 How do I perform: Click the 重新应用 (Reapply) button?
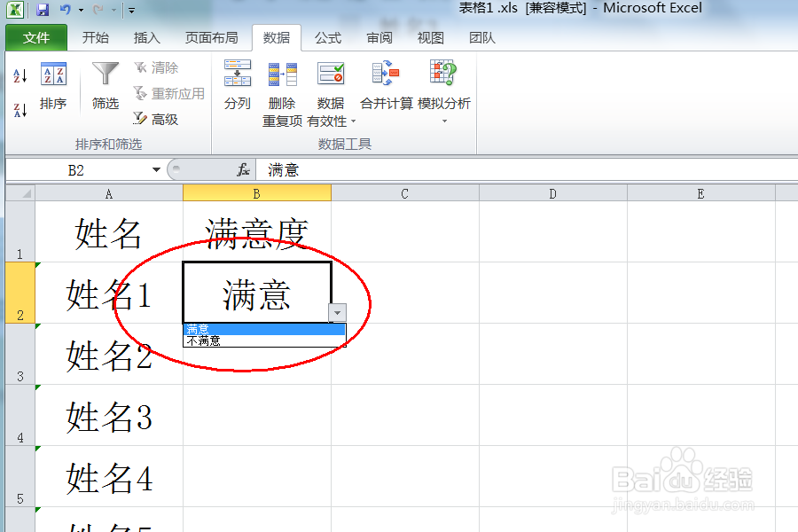point(168,94)
